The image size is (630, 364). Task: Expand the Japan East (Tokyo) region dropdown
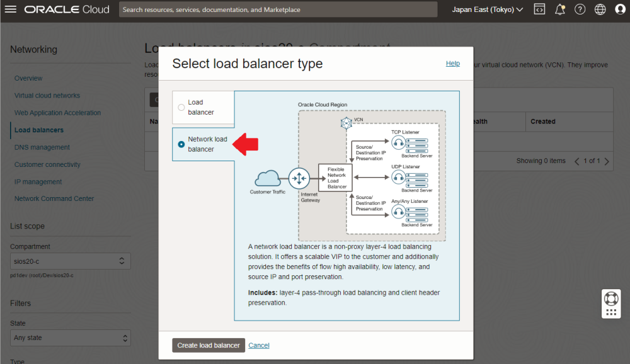[487, 9]
